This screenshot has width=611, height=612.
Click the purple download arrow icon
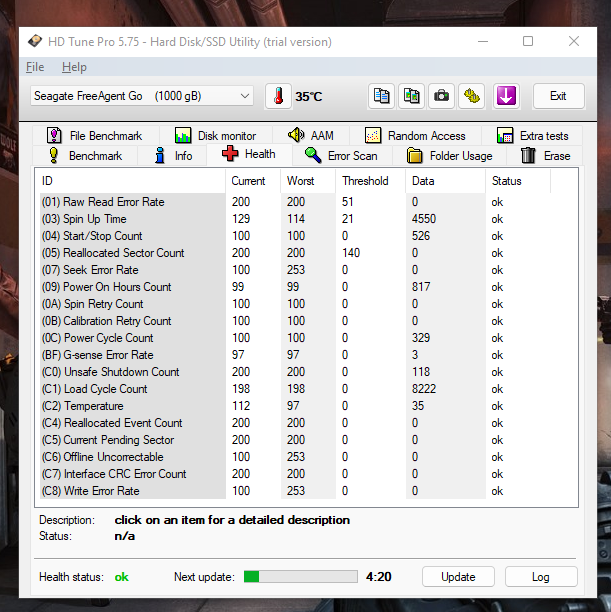506,96
